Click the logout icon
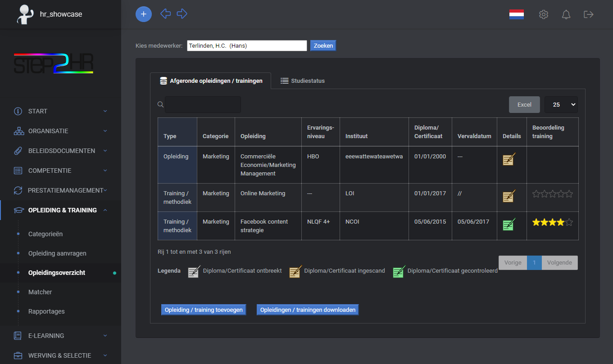613x364 pixels. click(589, 14)
